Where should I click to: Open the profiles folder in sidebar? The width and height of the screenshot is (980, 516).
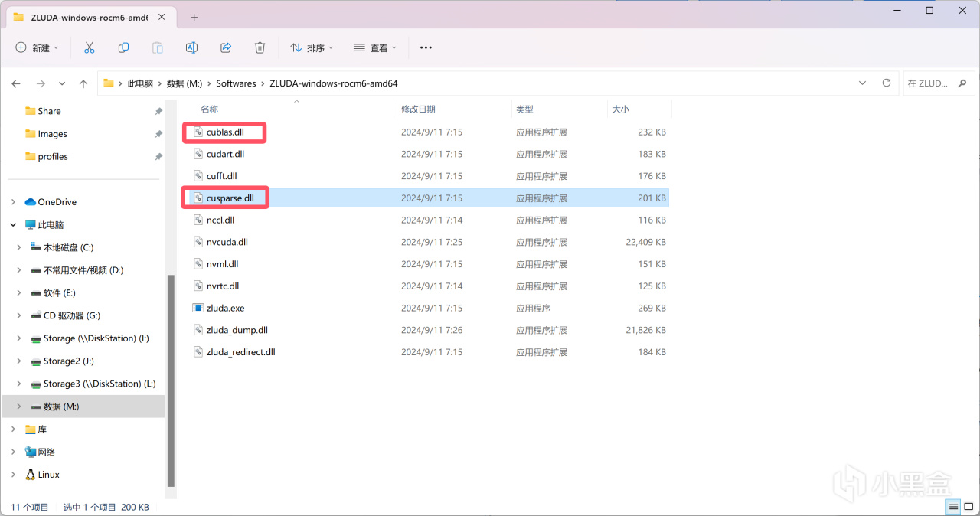53,156
